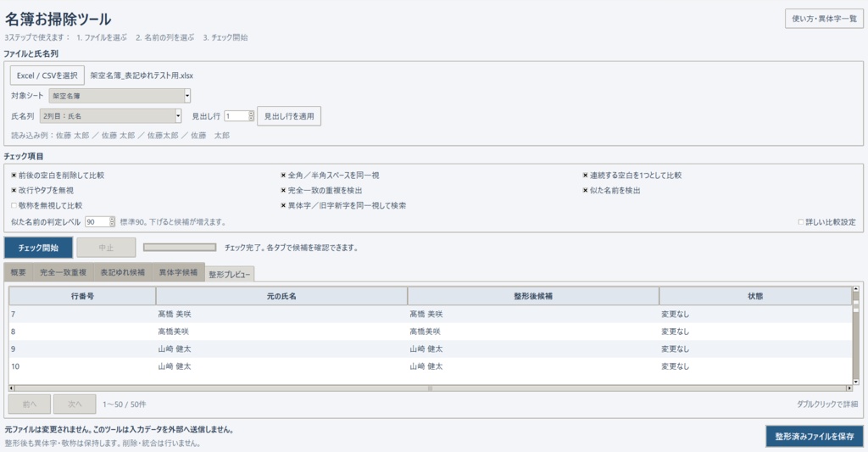
Task: Save with 整形済みファイルを保存 button
Action: tap(815, 437)
